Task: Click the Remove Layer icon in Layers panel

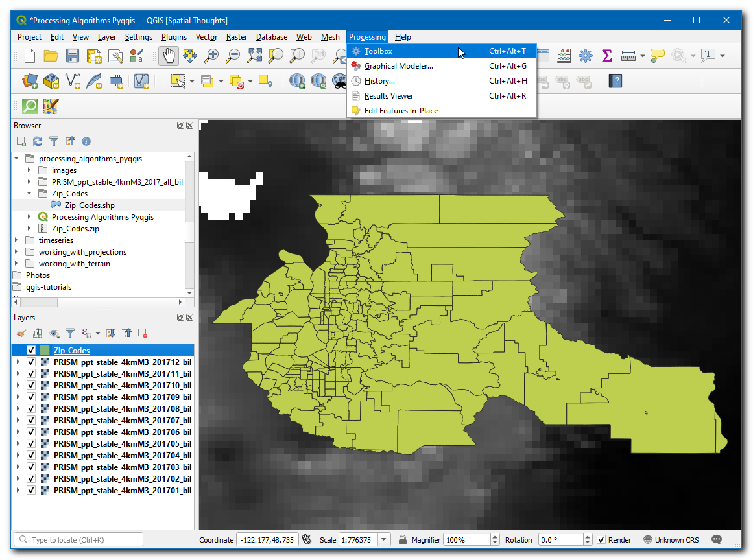Action: (143, 333)
